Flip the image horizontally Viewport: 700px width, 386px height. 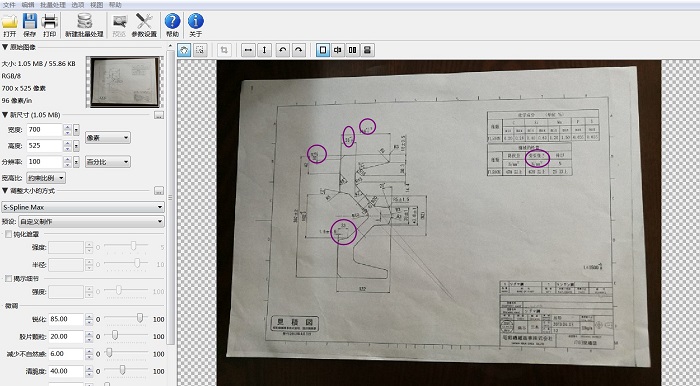(248, 50)
